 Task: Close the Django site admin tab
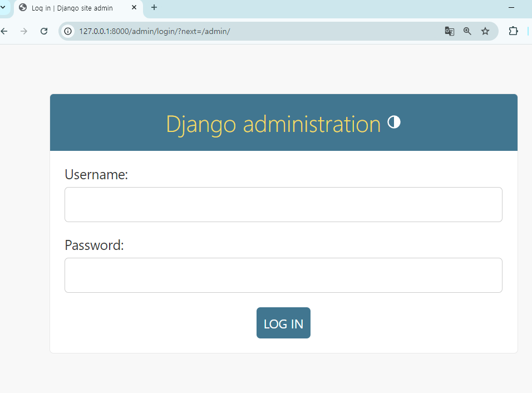[134, 7]
